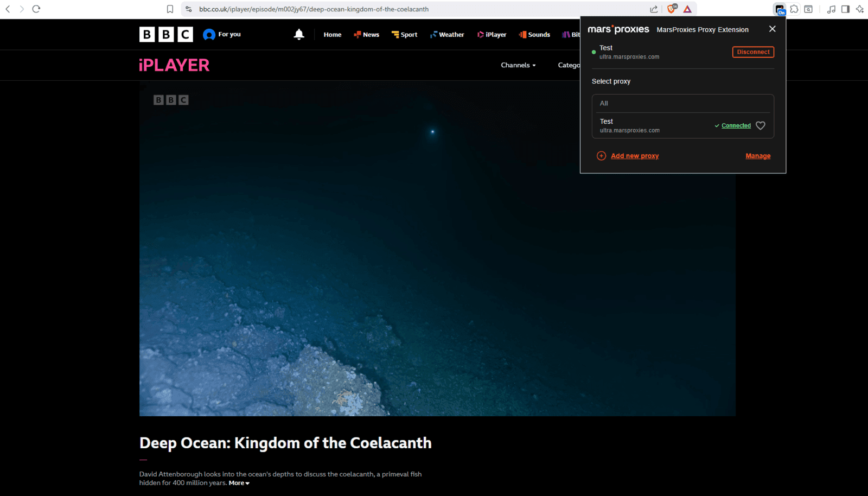Toggle the browser sidebar panel icon

[x=845, y=9]
